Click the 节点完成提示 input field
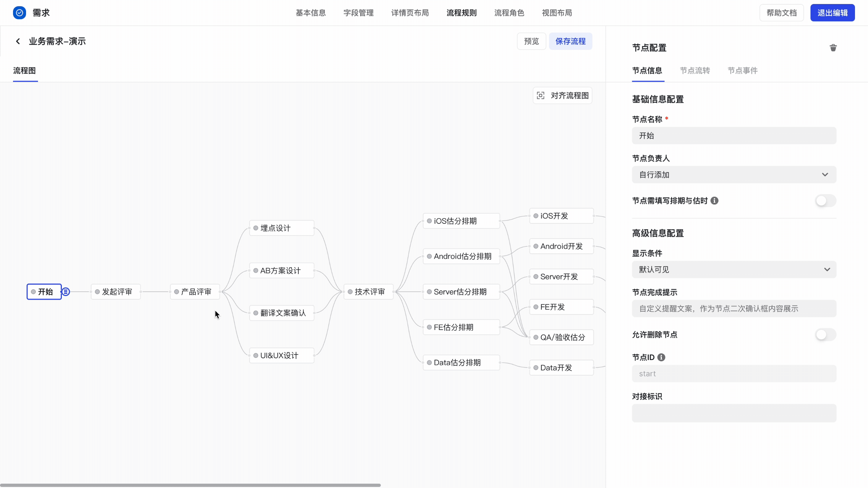The width and height of the screenshot is (868, 488). (x=734, y=309)
